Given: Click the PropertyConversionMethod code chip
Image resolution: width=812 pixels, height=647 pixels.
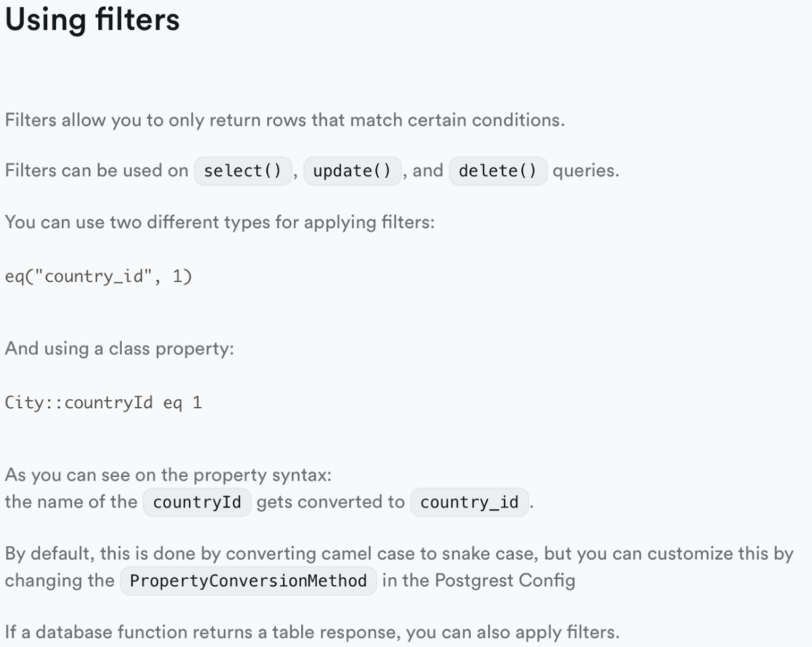Looking at the screenshot, I should click(x=248, y=581).
